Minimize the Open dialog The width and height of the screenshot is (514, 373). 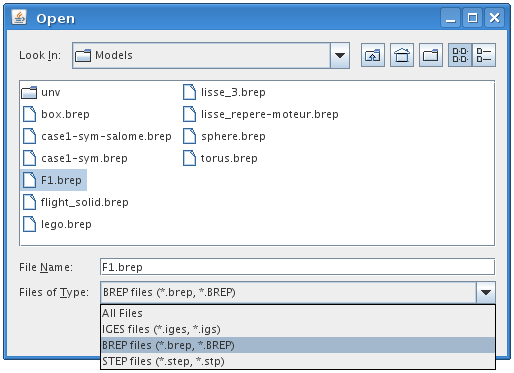(x=450, y=17)
